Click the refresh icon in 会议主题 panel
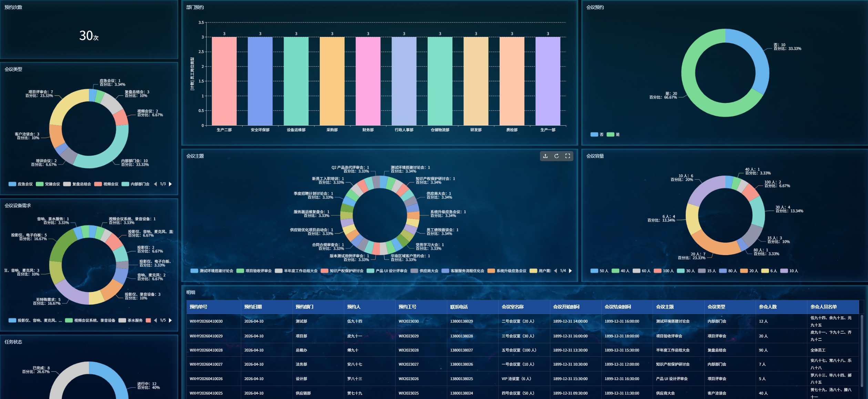Screen dimensions: 868x399 [x=556, y=156]
